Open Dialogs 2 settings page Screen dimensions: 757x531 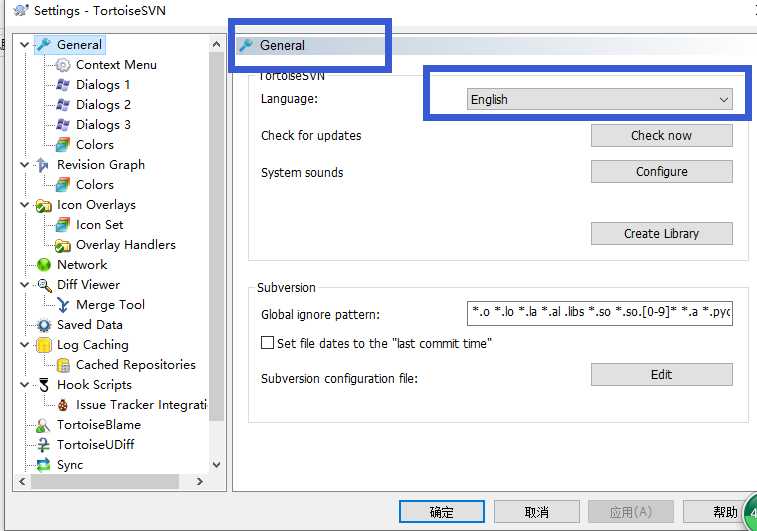coord(103,105)
